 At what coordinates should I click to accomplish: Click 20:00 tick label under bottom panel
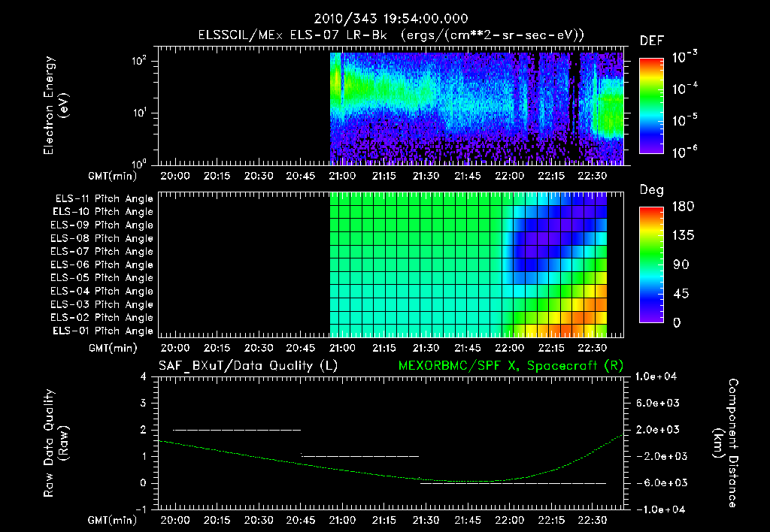tap(175, 520)
